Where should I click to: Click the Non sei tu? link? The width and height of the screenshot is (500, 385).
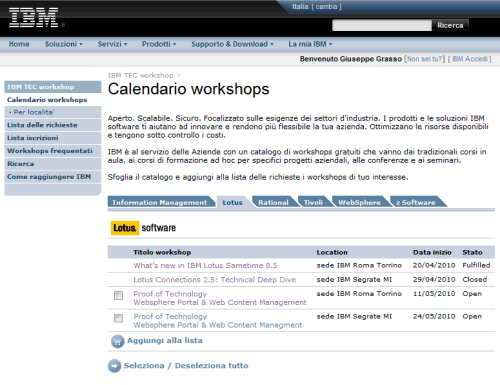[x=424, y=59]
